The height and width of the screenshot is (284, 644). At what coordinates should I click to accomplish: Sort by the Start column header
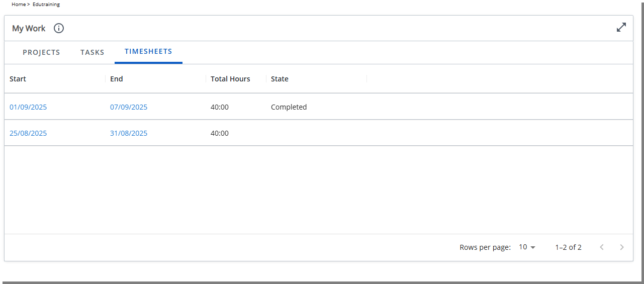(x=18, y=79)
